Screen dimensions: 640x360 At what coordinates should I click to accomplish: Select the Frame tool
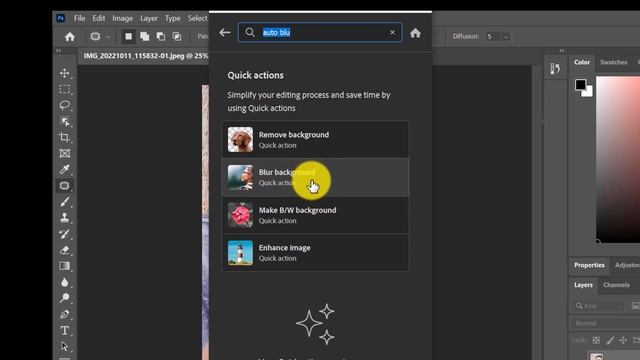(x=64, y=153)
